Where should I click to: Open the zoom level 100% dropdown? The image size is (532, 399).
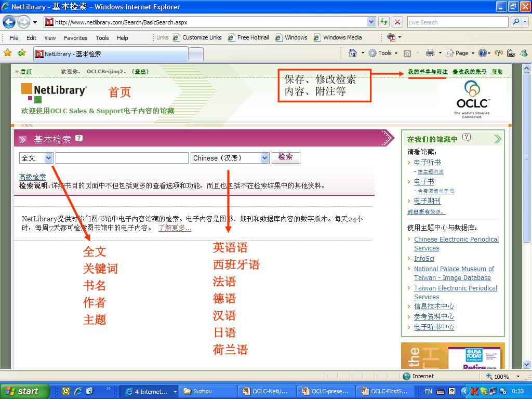click(x=518, y=376)
